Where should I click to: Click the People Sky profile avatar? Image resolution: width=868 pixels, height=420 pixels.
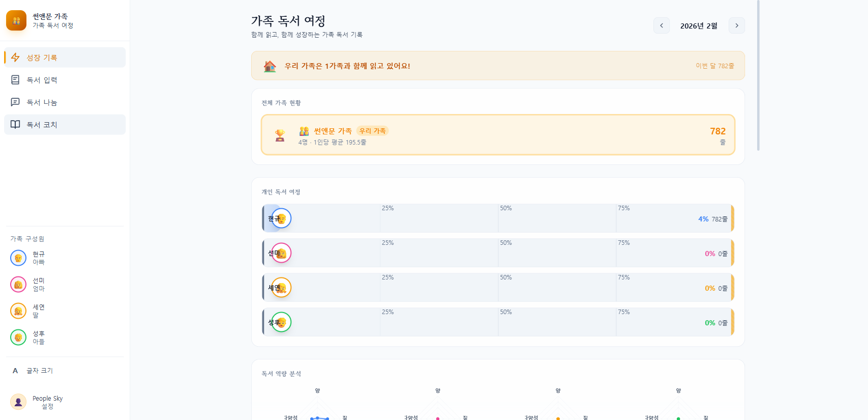[x=18, y=402]
